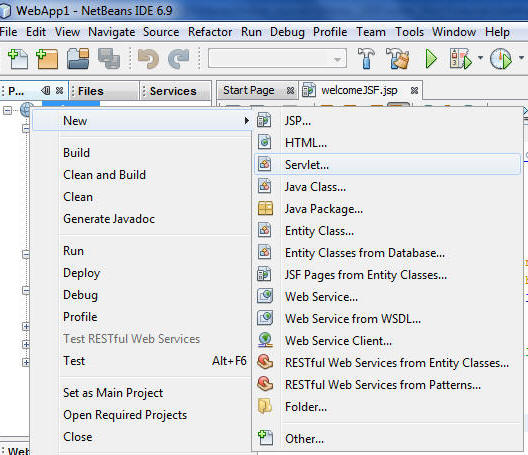
Task: Expand the bottom collapsed tree node
Action: [26, 362]
